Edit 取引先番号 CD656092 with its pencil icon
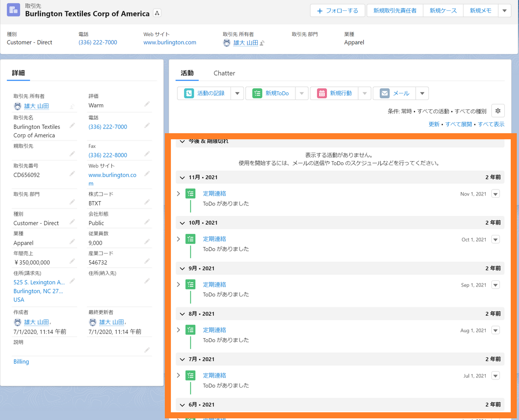The width and height of the screenshot is (519, 420). click(x=72, y=174)
